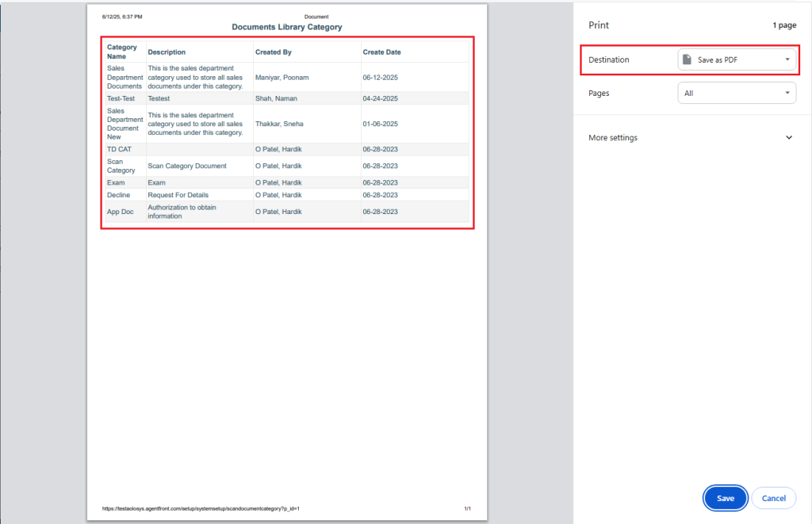
Task: Click the Documents Library Category title in preview
Action: [x=286, y=27]
